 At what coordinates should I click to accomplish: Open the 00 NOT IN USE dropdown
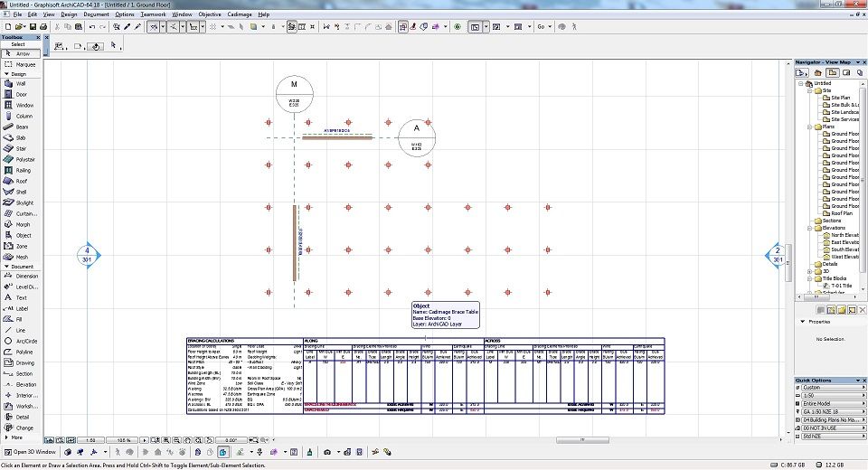pyautogui.click(x=833, y=428)
